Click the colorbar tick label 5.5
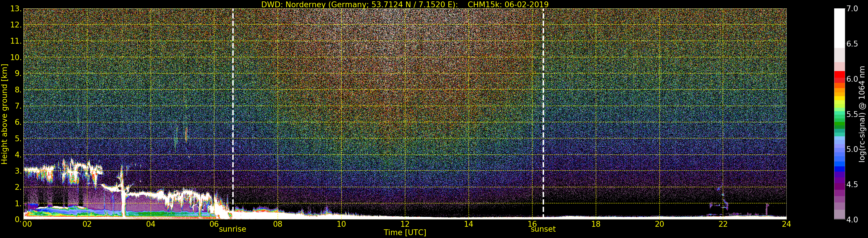This screenshot has width=868, height=238. pos(852,114)
